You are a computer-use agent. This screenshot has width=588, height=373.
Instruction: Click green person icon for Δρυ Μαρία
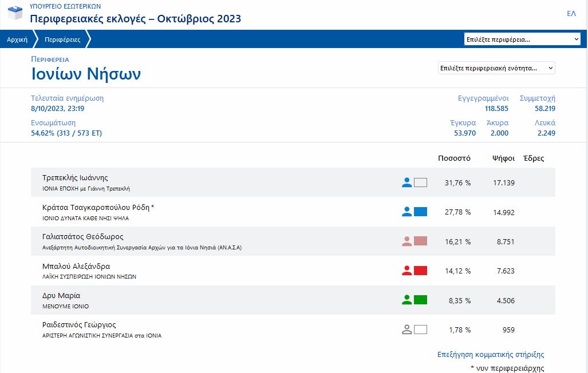[x=407, y=300]
